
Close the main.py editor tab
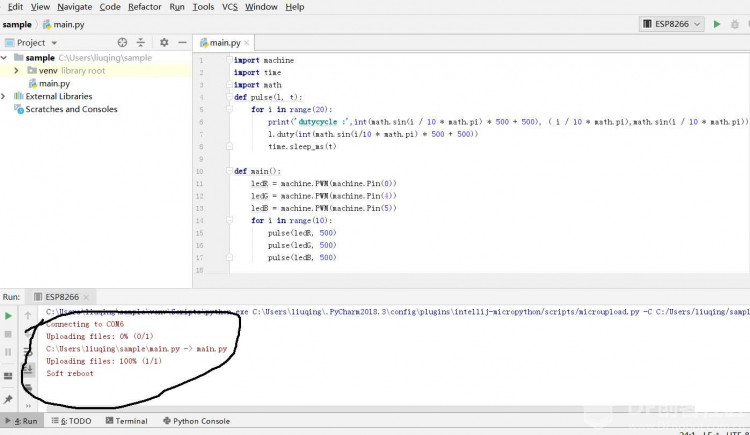pyautogui.click(x=247, y=43)
